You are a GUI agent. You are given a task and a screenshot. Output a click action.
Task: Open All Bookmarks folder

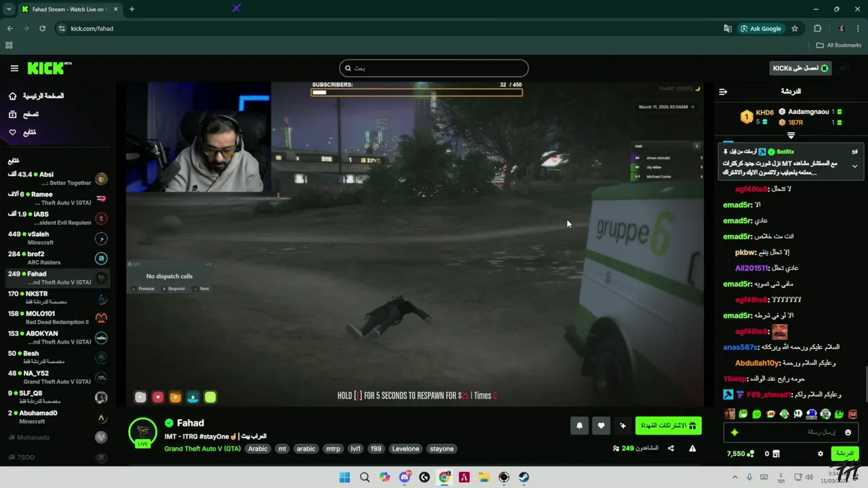[839, 45]
